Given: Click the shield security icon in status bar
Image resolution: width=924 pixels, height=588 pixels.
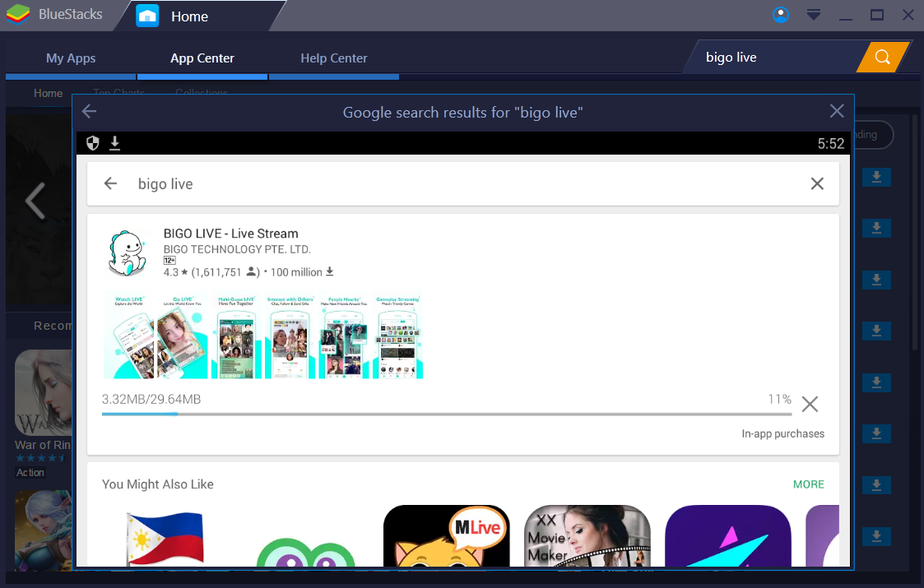Looking at the screenshot, I should [x=92, y=142].
